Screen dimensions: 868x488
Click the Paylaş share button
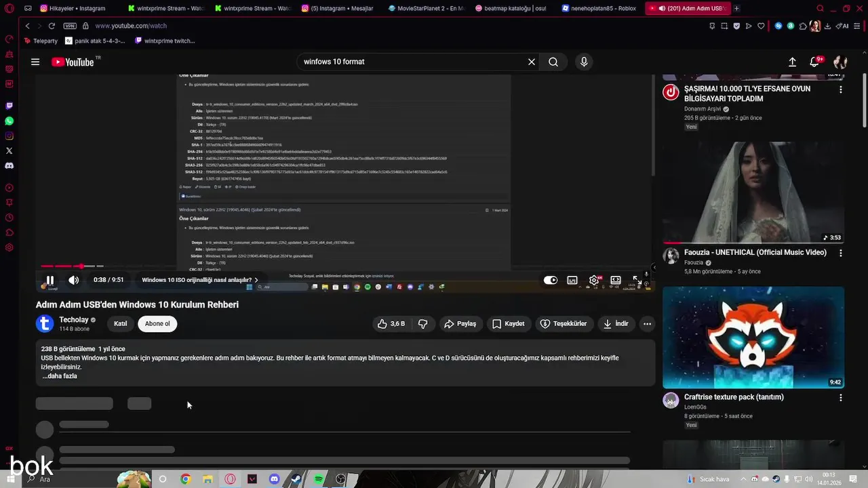(460, 324)
